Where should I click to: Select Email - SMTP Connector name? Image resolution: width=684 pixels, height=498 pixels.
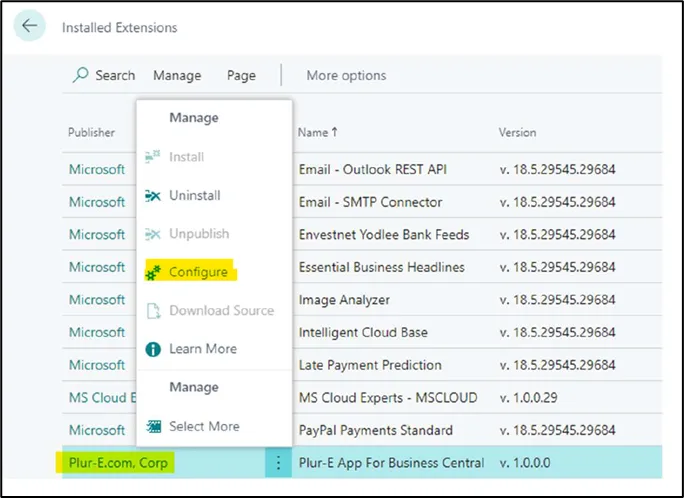[370, 202]
